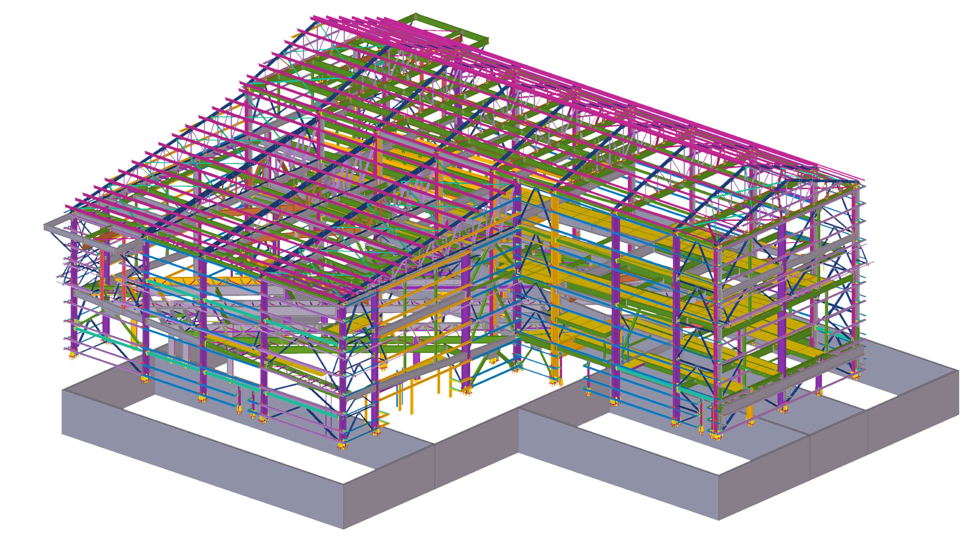Select the yellow base plate under the front corner column
This screenshot has height=543, width=980.
342,445
